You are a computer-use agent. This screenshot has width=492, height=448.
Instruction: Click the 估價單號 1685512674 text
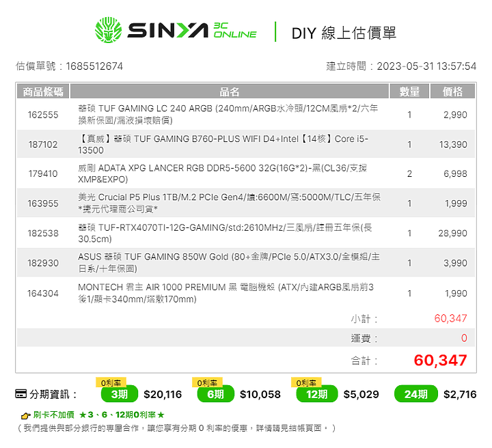pyautogui.click(x=69, y=66)
